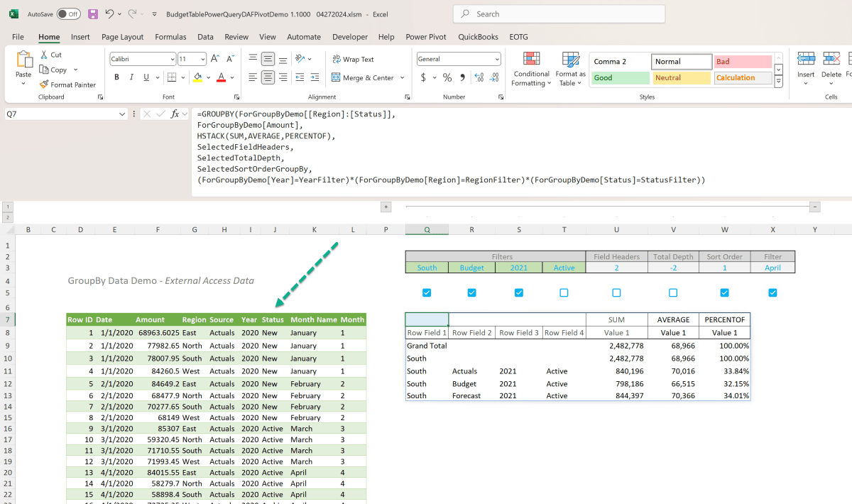This screenshot has width=852, height=504.
Task: Open the font name dropdown showing Calibri
Action: tap(170, 58)
